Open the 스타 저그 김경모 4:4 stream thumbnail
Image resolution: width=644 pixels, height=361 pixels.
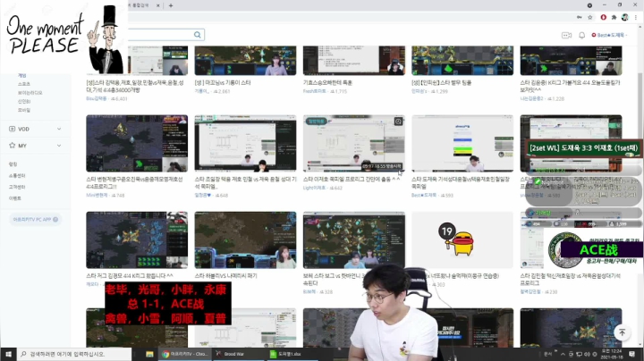[137, 240]
